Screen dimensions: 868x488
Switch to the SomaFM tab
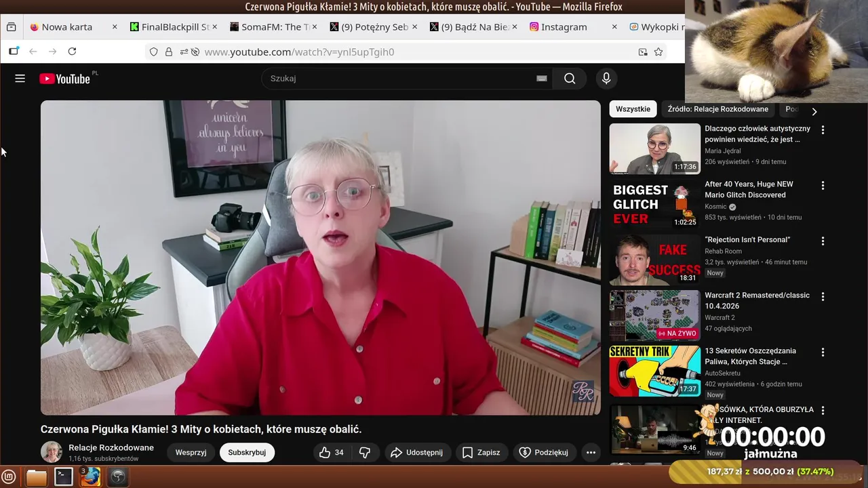(x=273, y=27)
